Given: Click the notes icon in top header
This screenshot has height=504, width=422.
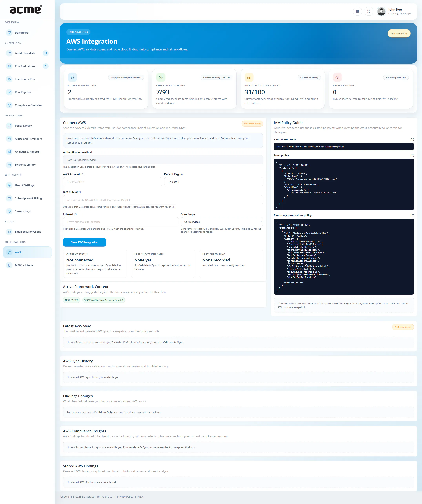Looking at the screenshot, I should click(x=357, y=11).
